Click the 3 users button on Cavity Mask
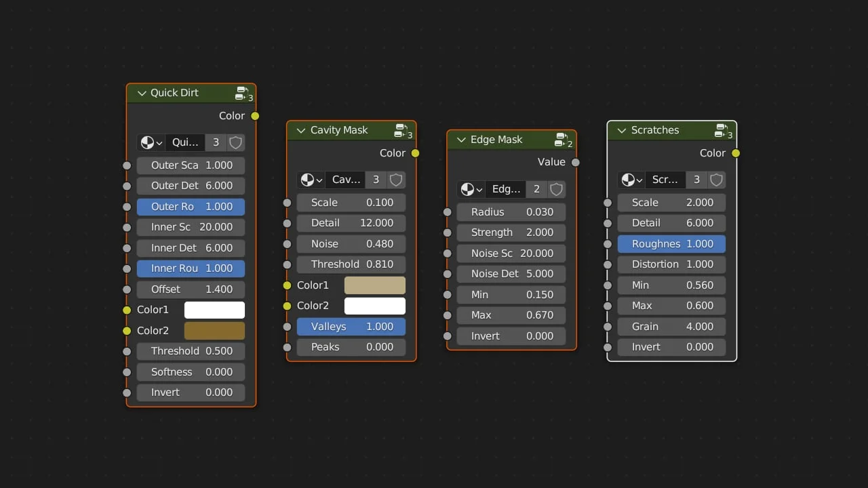868x488 pixels. coord(376,180)
